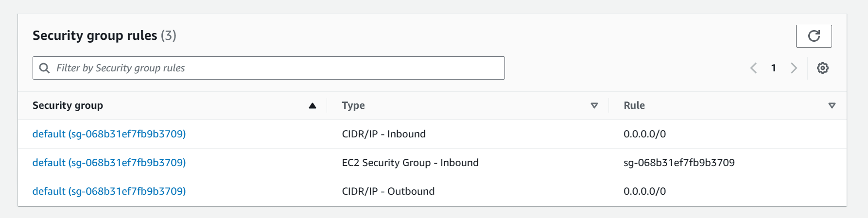
Task: Go to the next page with right chevron
Action: pos(794,68)
